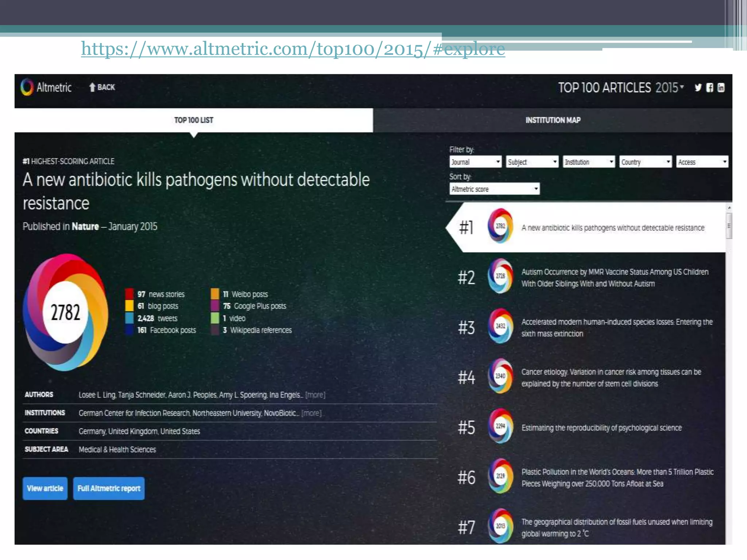Click the #2 article donut badge
Screen dimensions: 747x560
[x=500, y=276]
